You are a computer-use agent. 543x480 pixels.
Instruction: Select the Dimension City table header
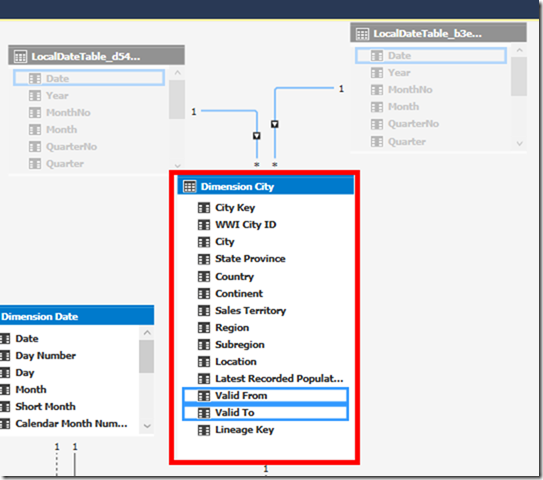pos(266,186)
